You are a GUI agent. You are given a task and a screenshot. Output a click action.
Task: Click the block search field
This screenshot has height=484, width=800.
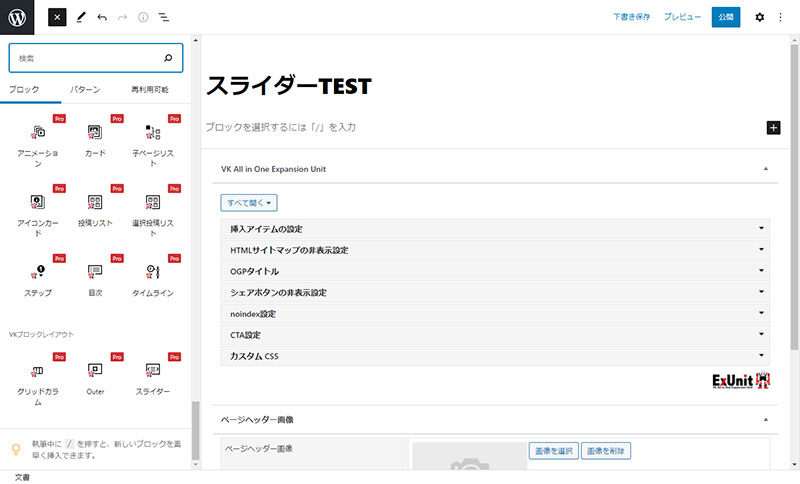pos(88,59)
